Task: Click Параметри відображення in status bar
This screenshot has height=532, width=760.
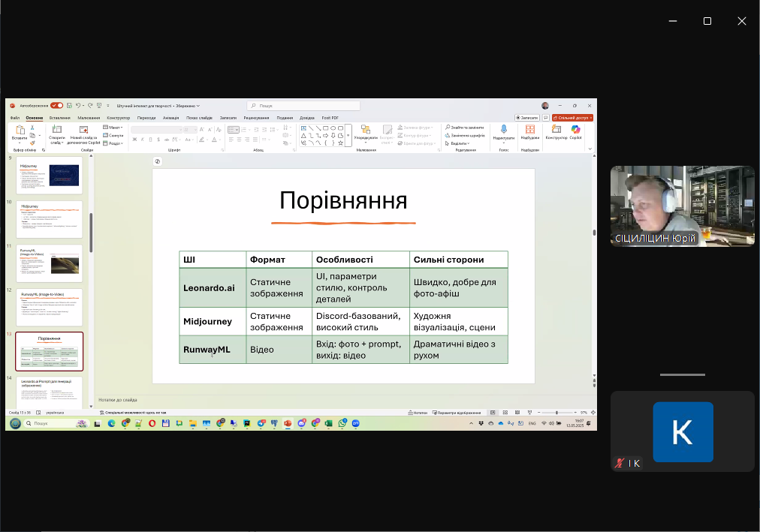Action: click(457, 413)
